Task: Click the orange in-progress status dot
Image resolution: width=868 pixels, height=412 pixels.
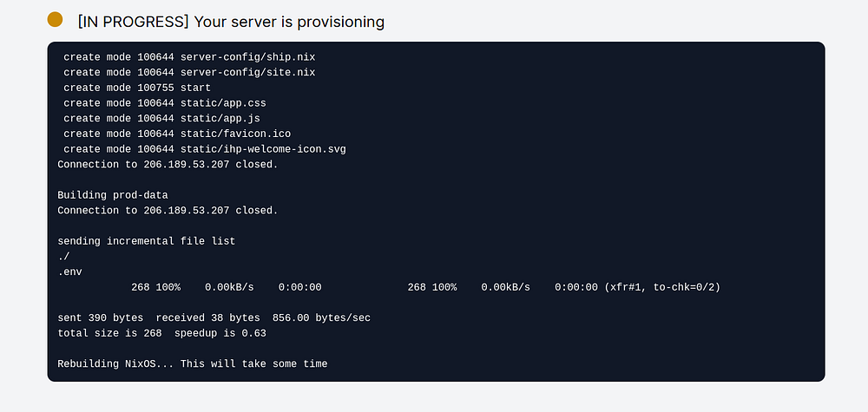Action: click(x=55, y=19)
